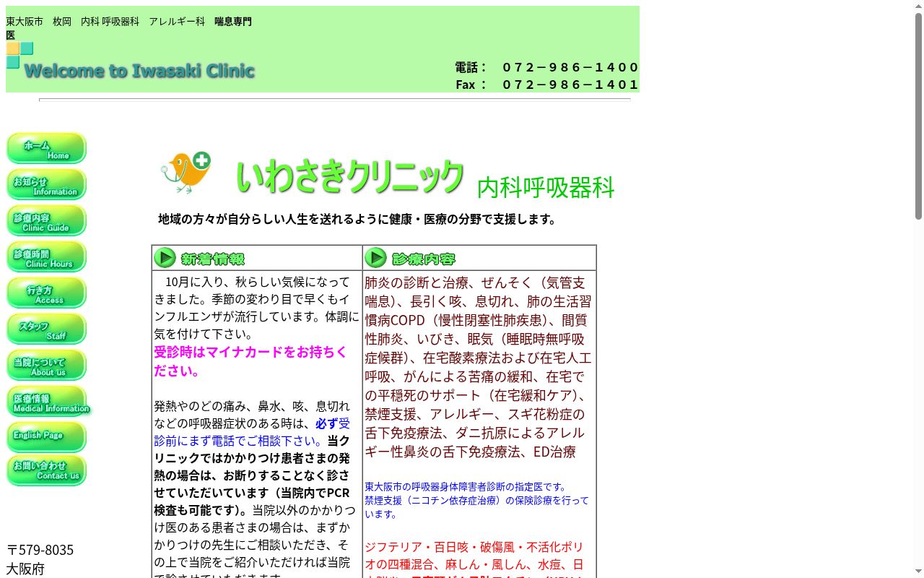Open the スタッフ Staff page

(x=46, y=329)
